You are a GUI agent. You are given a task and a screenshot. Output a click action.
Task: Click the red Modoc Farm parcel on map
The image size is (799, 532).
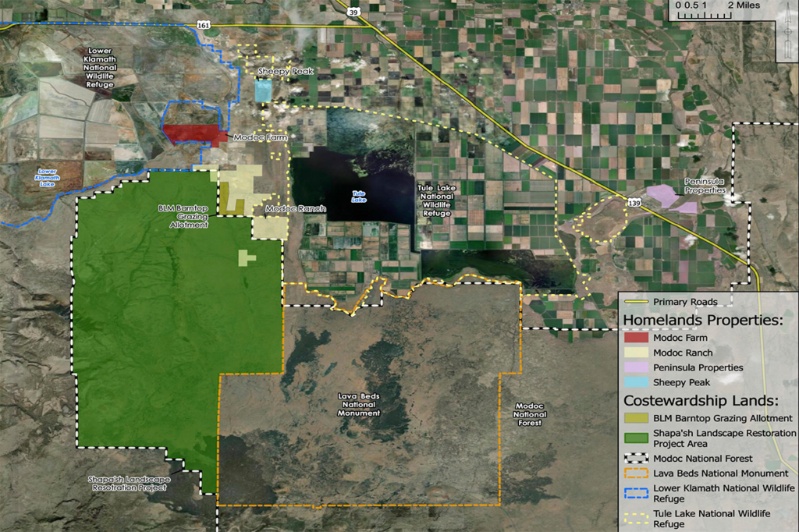195,135
